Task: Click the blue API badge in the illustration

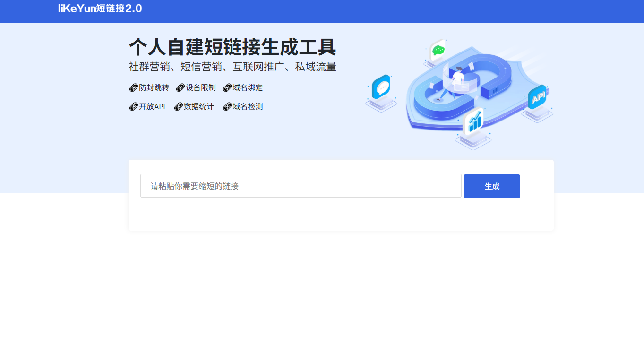Action: click(538, 98)
